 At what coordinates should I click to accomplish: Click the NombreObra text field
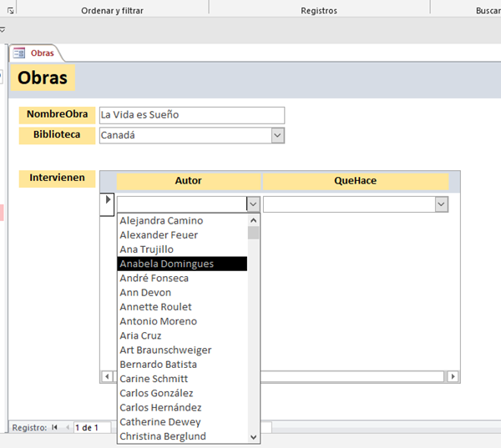(191, 115)
